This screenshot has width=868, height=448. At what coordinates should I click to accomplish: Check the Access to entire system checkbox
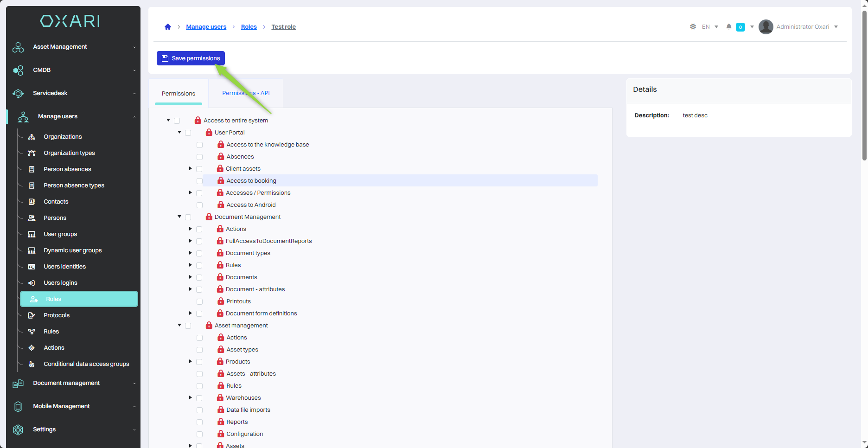click(x=177, y=121)
